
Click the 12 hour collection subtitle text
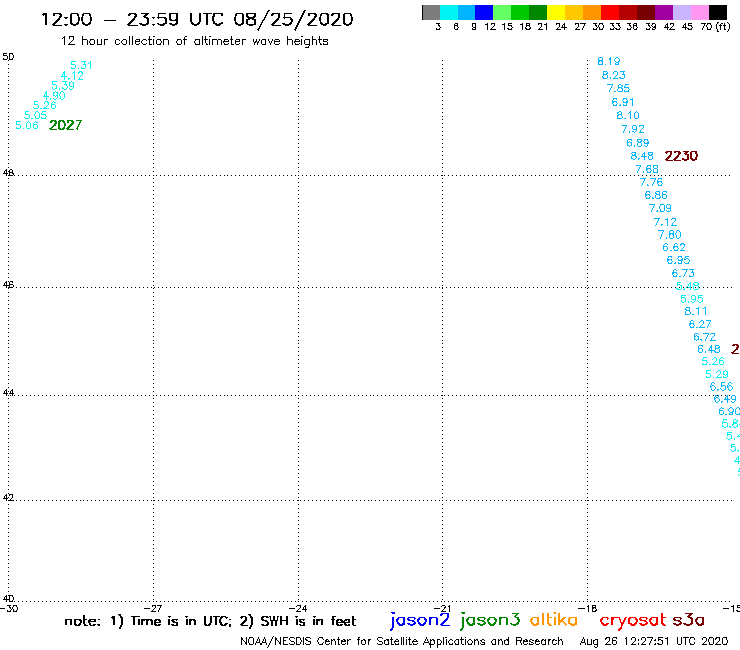click(194, 42)
